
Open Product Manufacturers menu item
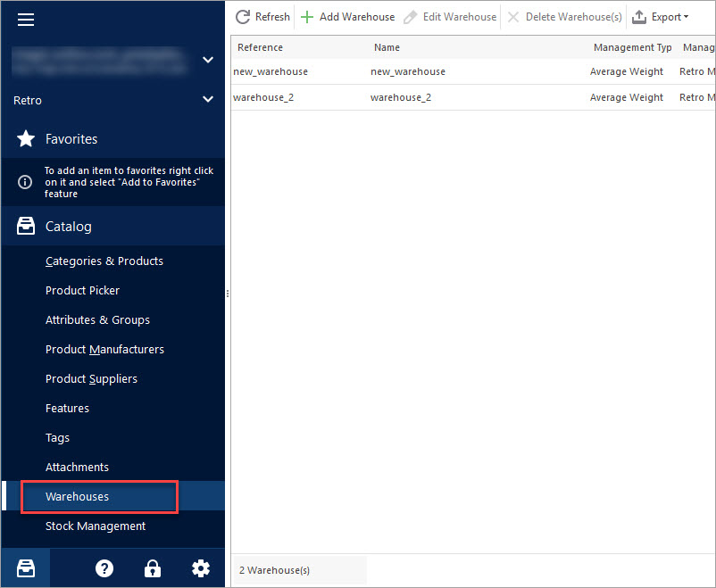pyautogui.click(x=104, y=349)
